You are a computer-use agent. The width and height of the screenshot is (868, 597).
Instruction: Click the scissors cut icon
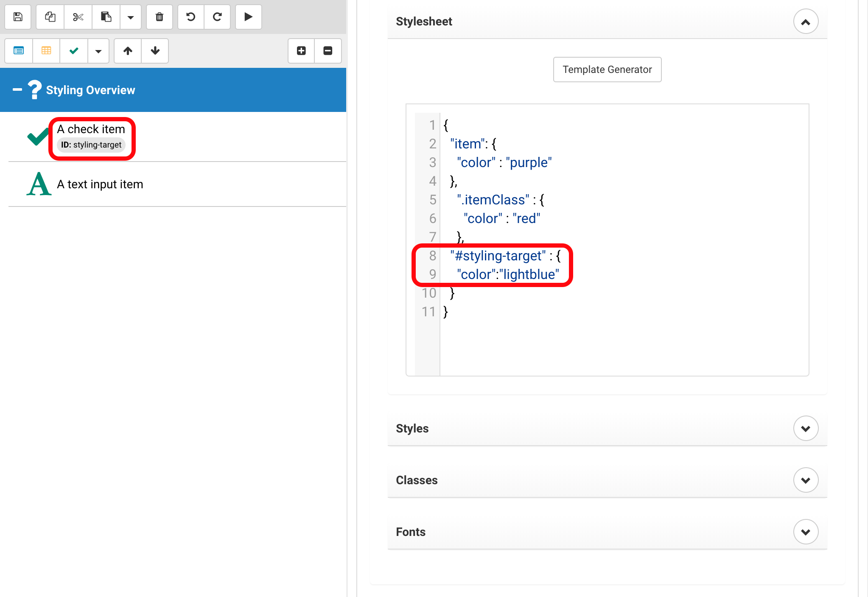pyautogui.click(x=78, y=17)
